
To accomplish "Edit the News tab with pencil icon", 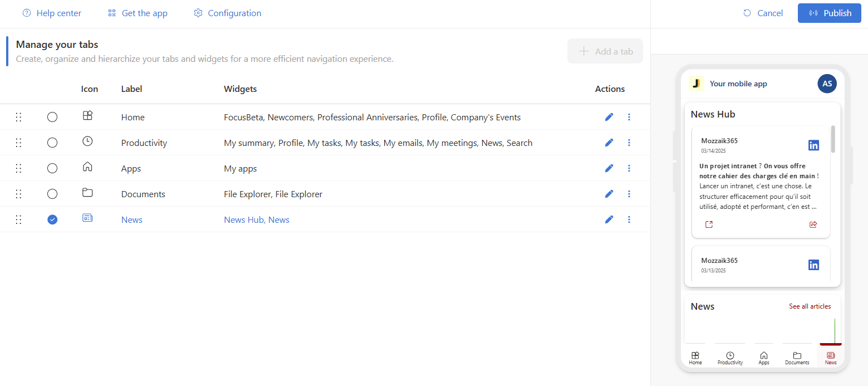I will tap(609, 219).
